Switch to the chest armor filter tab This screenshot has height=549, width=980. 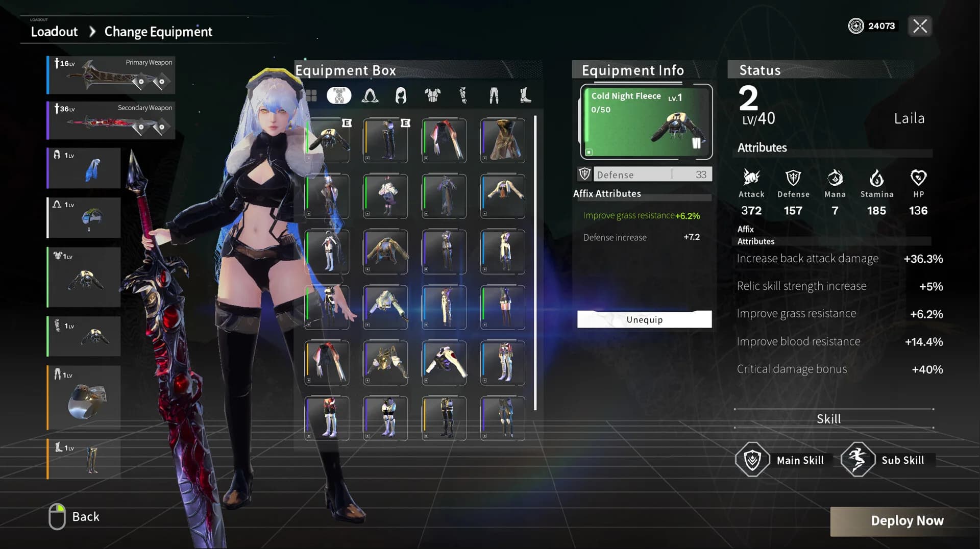coord(432,95)
